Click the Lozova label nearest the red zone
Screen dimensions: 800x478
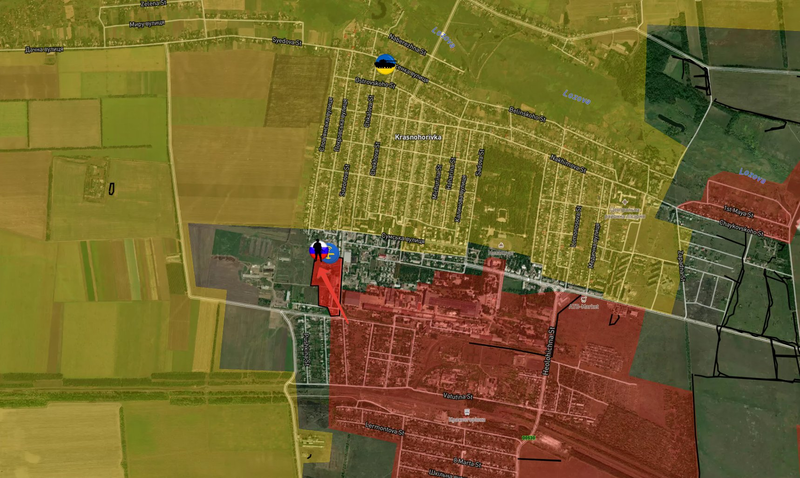tap(751, 176)
